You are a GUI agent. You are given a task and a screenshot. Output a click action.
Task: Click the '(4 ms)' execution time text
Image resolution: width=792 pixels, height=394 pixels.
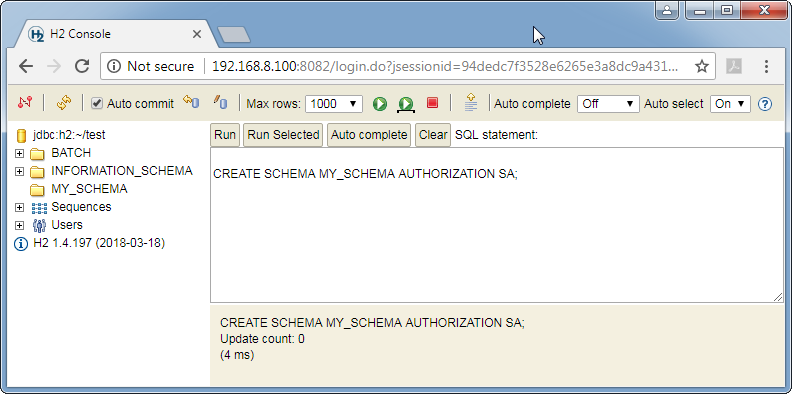pos(237,355)
